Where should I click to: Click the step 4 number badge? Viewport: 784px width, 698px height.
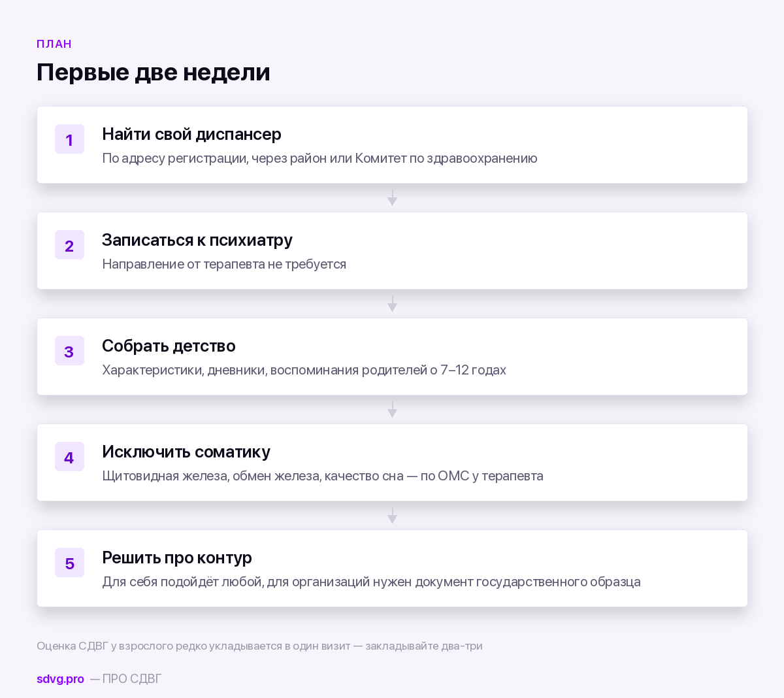pos(69,457)
